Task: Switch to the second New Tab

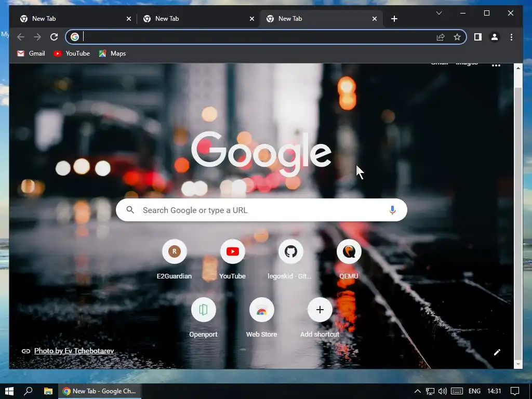Action: point(197,19)
